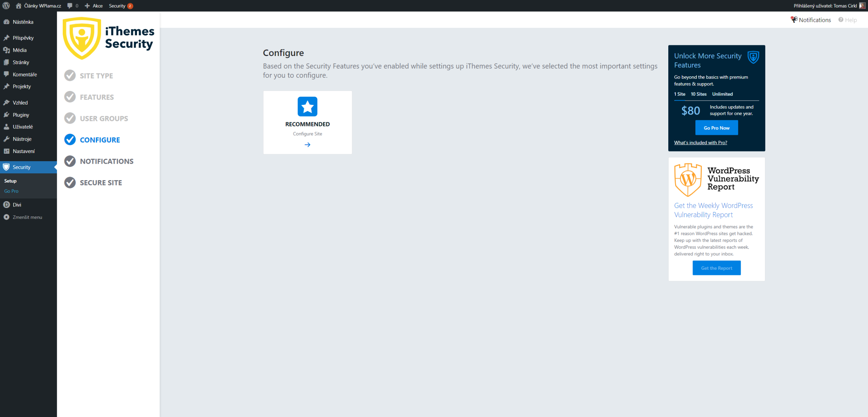The width and height of the screenshot is (868, 417).
Task: Go to the FEATURES step
Action: point(97,97)
